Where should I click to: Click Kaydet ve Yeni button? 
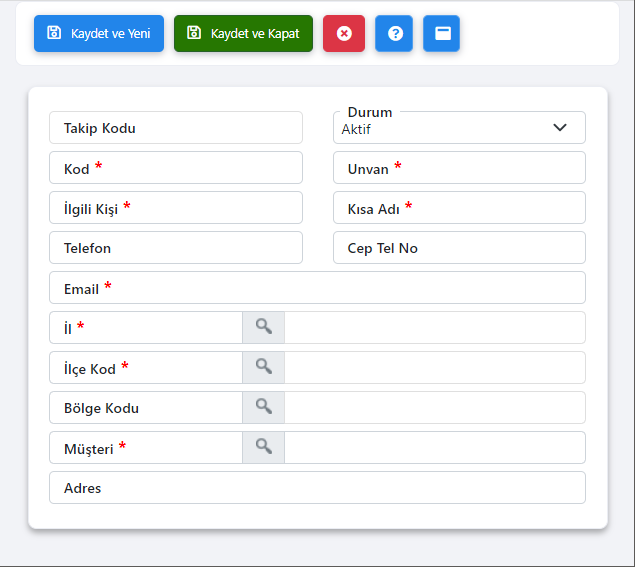[99, 34]
